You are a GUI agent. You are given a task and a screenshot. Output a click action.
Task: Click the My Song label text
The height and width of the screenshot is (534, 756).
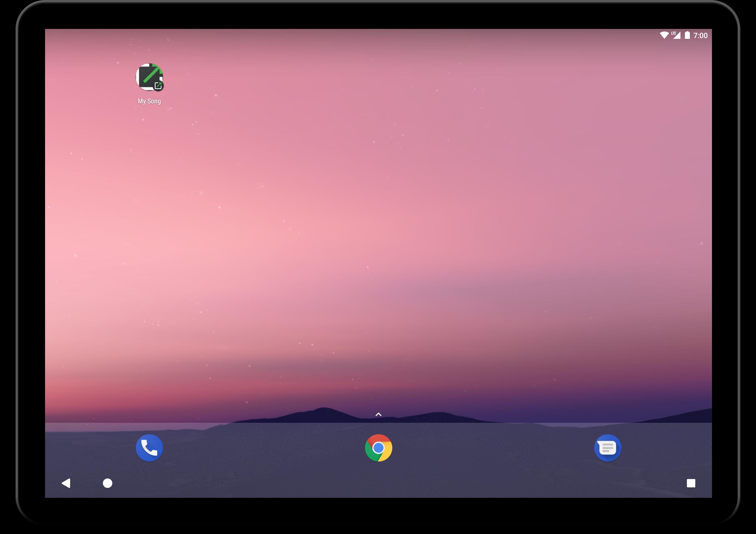point(149,101)
